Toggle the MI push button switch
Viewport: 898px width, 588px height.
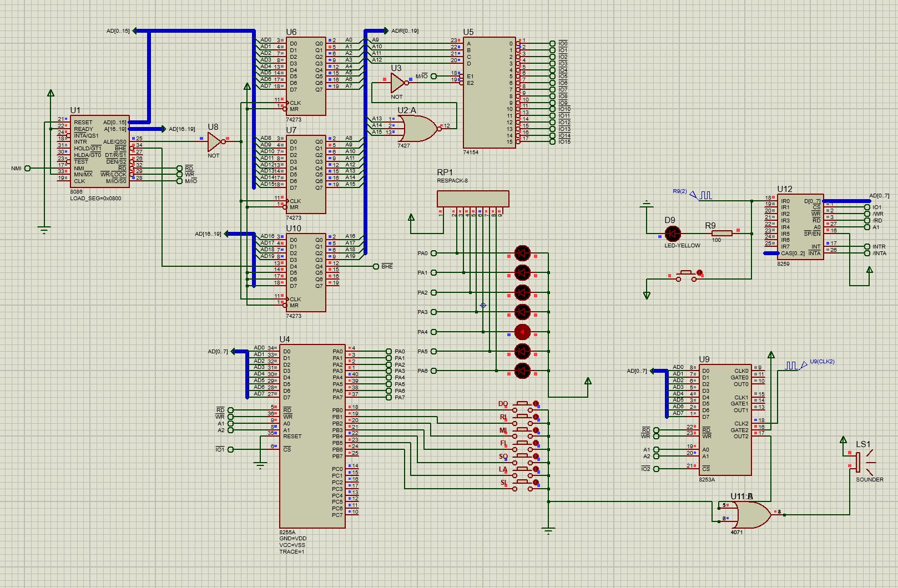pos(522,433)
